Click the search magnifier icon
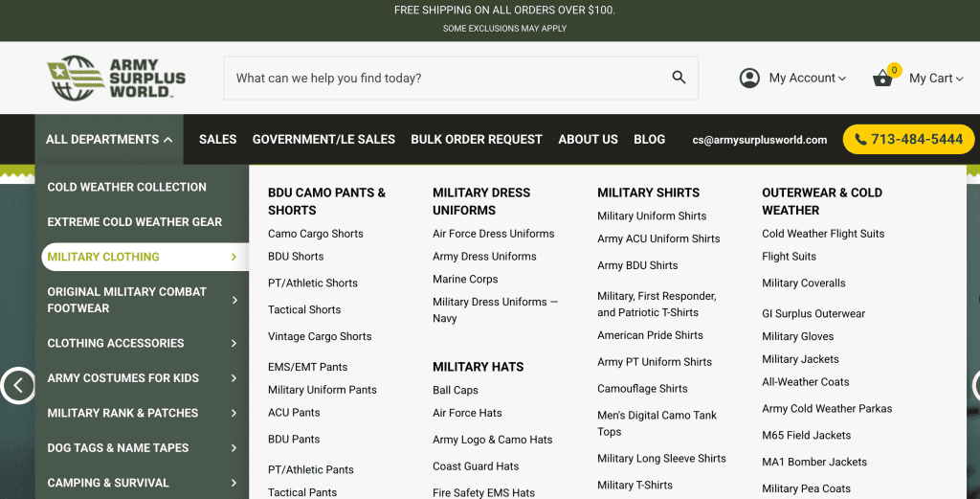Image resolution: width=980 pixels, height=499 pixels. (x=679, y=77)
